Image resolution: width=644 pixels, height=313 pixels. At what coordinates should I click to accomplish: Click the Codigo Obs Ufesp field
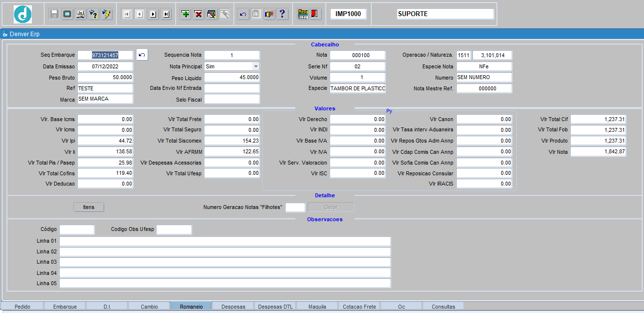(x=174, y=230)
